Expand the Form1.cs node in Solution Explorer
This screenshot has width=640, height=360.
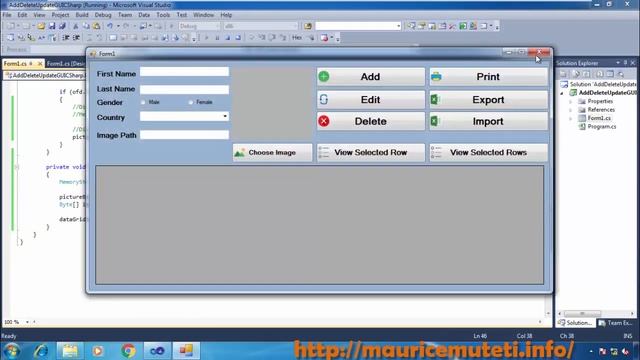[571, 118]
